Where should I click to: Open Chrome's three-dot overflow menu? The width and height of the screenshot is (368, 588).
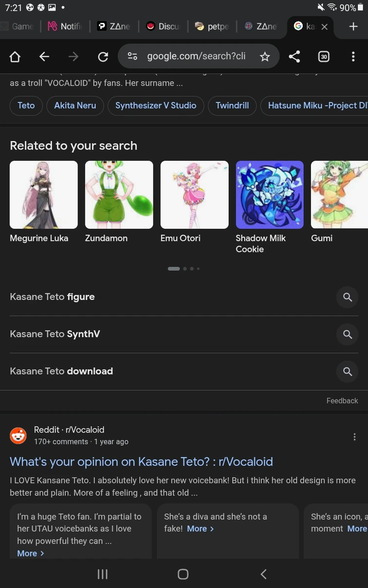click(353, 57)
